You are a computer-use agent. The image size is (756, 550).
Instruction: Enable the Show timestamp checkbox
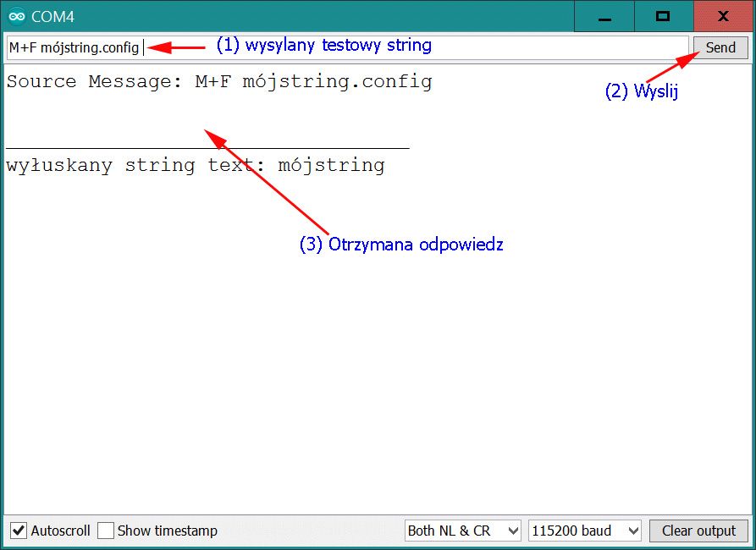(105, 531)
